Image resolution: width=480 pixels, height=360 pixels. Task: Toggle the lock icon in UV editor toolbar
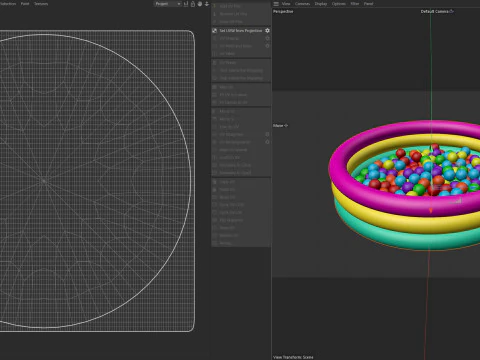click(x=193, y=4)
